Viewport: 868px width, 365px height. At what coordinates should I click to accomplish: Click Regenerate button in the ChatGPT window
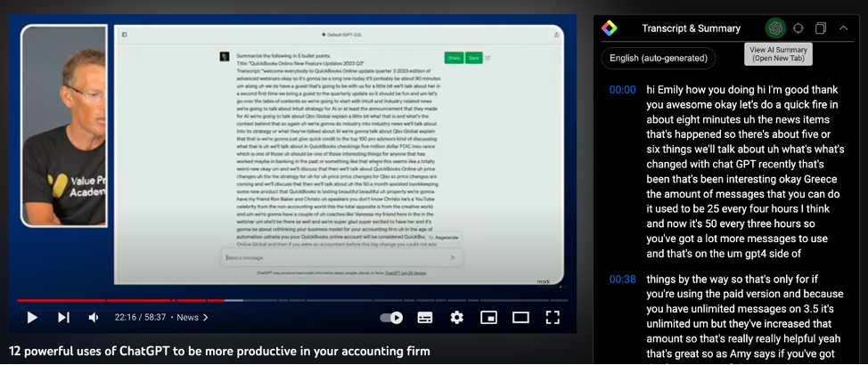(444, 237)
